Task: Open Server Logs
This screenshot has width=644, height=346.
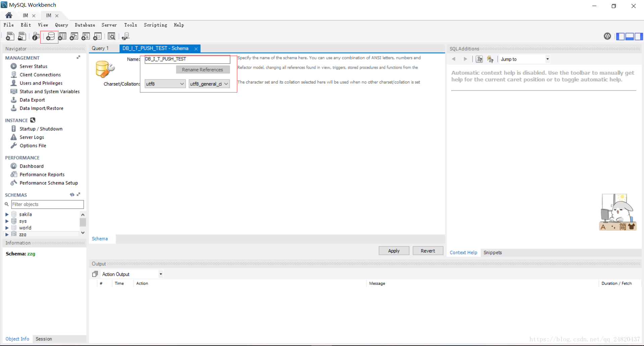Action: tap(32, 137)
